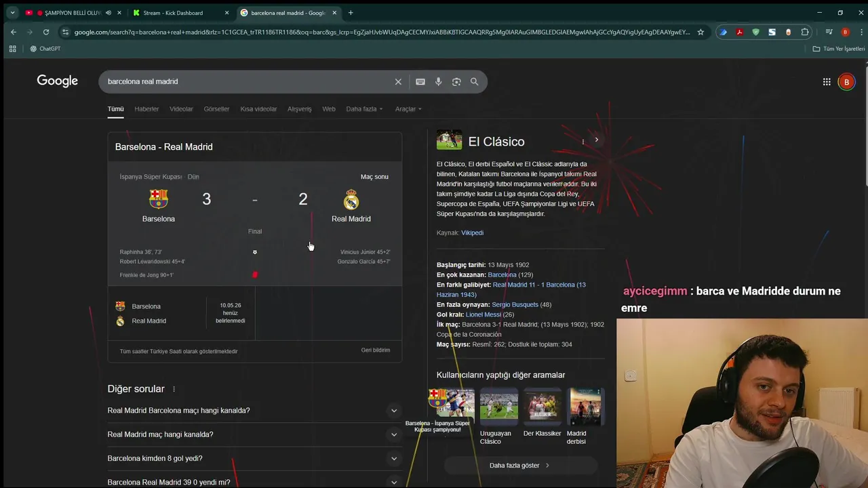Open the Sergio Busquets link

coord(515,305)
